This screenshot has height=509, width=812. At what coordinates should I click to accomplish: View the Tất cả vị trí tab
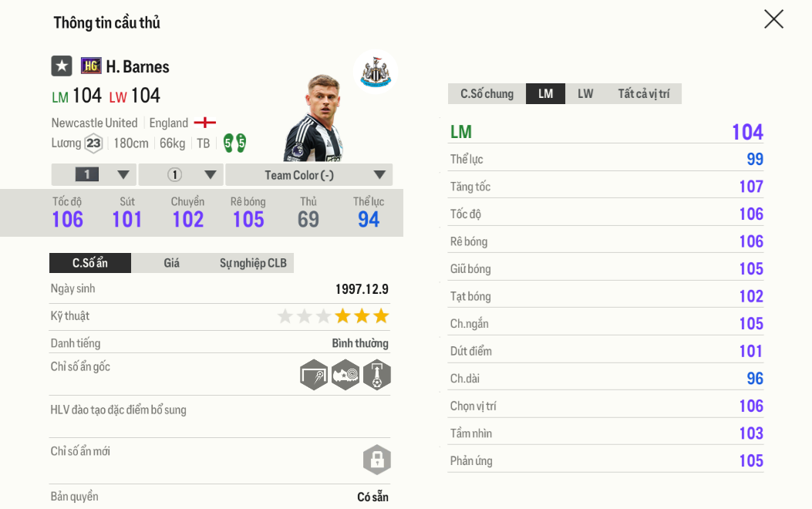point(643,94)
